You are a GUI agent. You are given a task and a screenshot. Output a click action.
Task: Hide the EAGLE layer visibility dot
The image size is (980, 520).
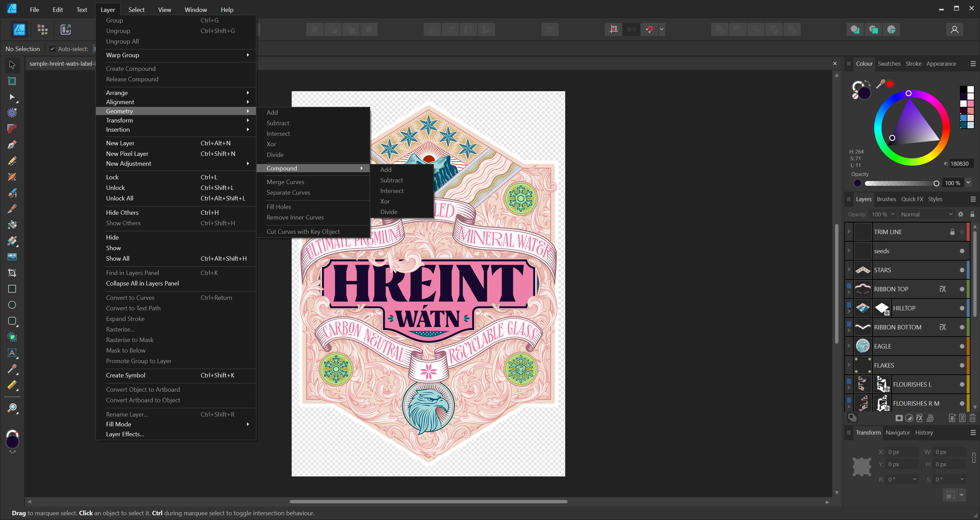[x=962, y=346]
